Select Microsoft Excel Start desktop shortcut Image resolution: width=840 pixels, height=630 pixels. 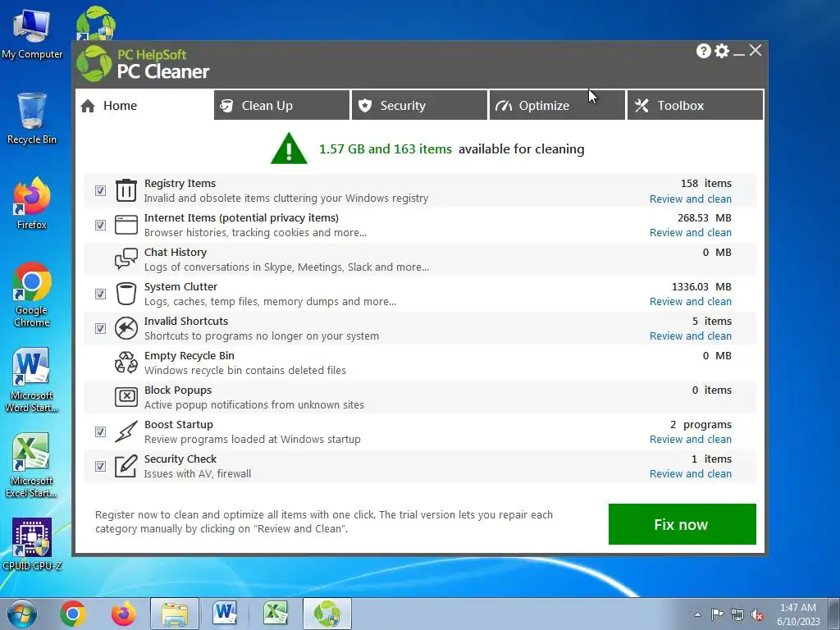[32, 466]
